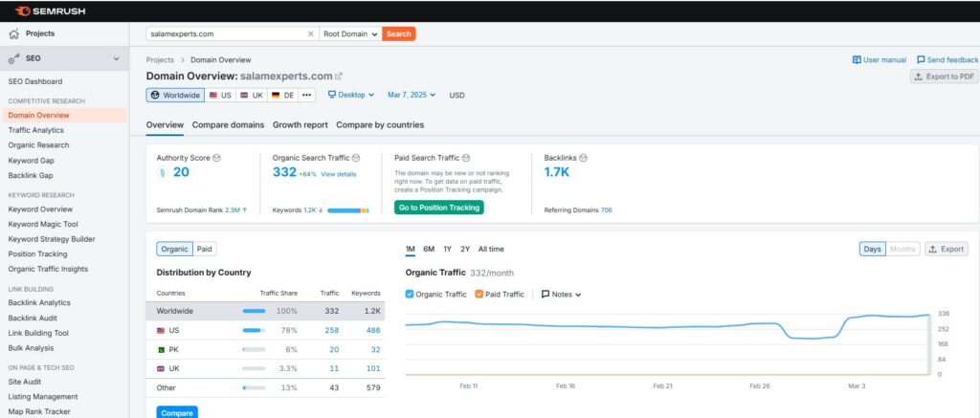Select 6M time range
The image size is (980, 418).
(429, 249)
